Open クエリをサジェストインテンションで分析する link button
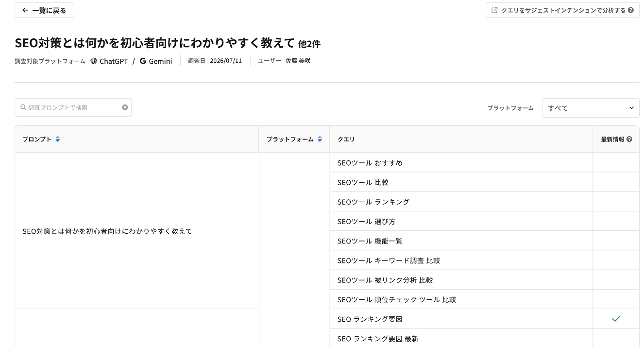The height and width of the screenshot is (347, 644). click(x=562, y=10)
